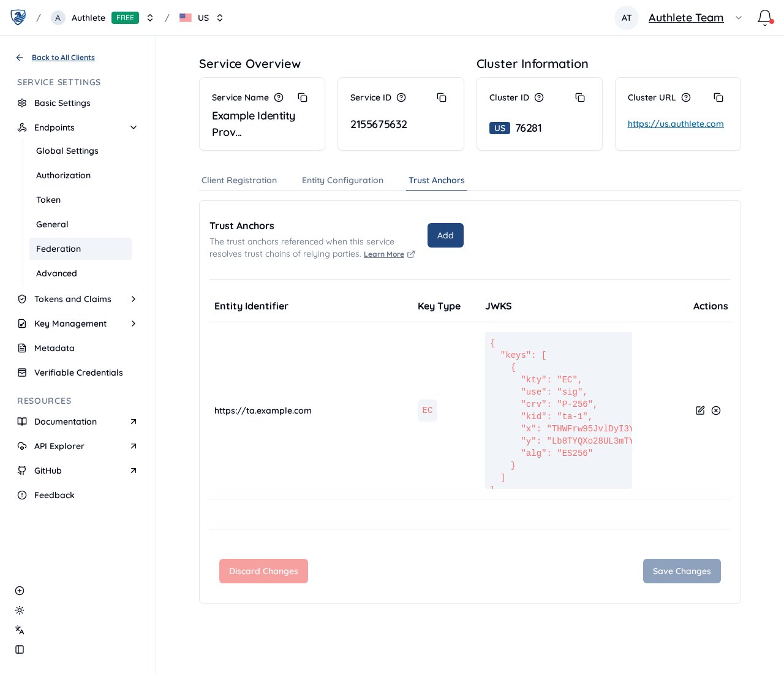Open Verifiable Credentials settings

(78, 373)
